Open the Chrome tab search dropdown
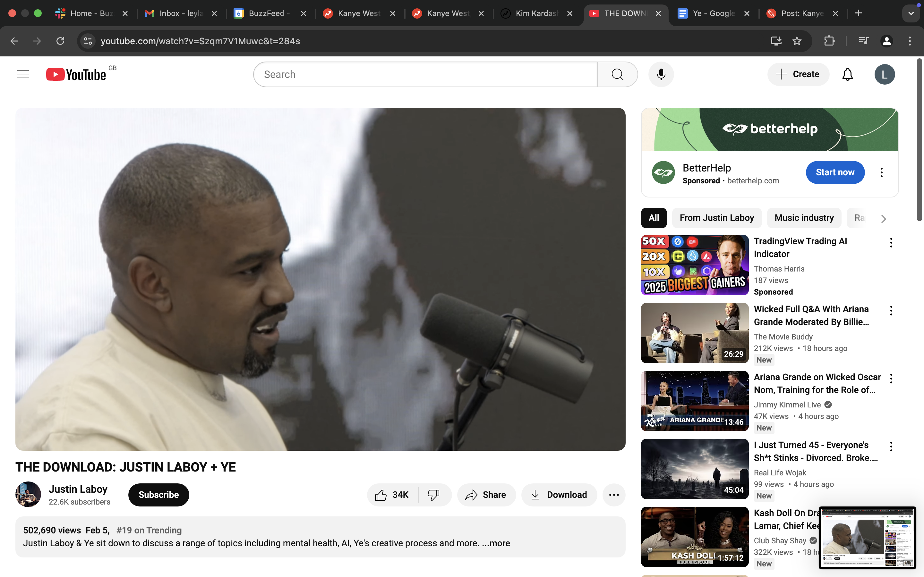Image resolution: width=924 pixels, height=577 pixels. coord(911,13)
